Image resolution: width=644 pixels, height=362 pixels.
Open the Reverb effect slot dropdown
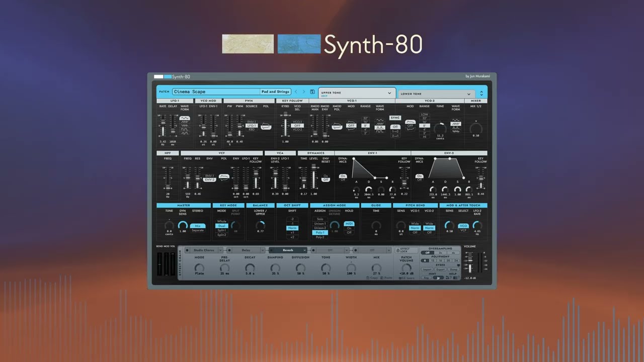(x=305, y=250)
